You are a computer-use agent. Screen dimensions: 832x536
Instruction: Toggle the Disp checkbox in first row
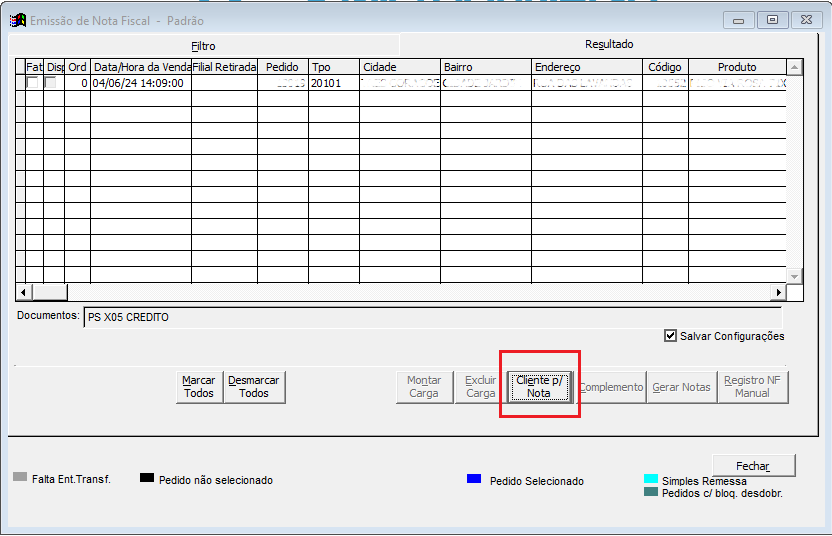point(51,83)
